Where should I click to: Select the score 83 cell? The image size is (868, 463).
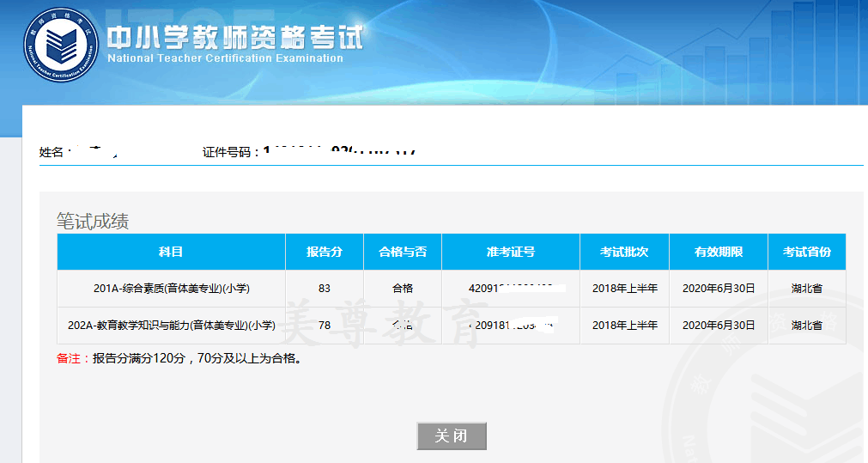tap(325, 289)
